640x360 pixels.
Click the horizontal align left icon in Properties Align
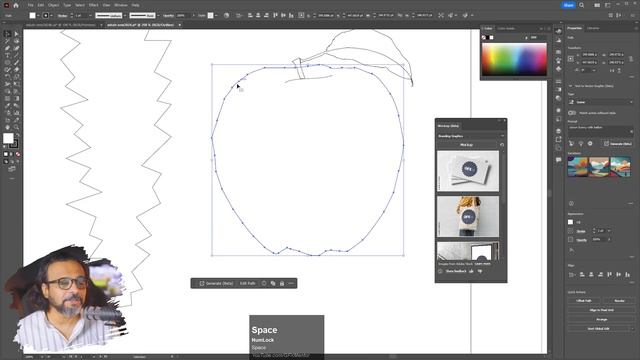(582, 275)
